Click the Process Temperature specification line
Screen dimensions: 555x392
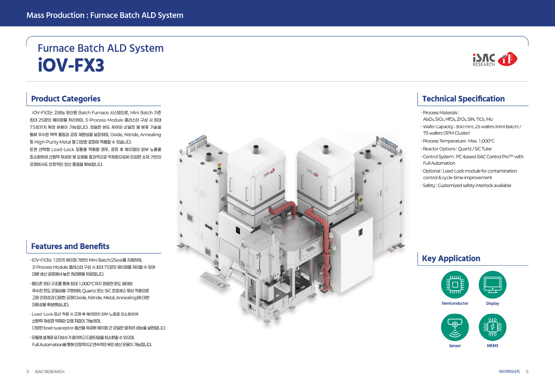pos(459,141)
